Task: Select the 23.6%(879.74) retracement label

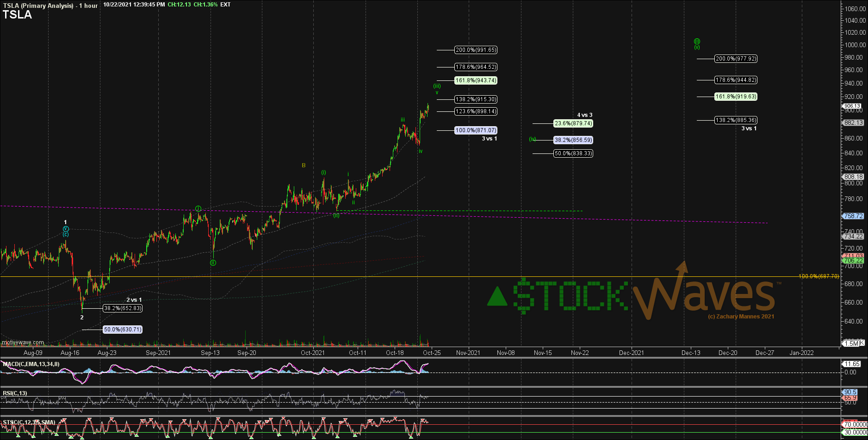Action: (573, 123)
